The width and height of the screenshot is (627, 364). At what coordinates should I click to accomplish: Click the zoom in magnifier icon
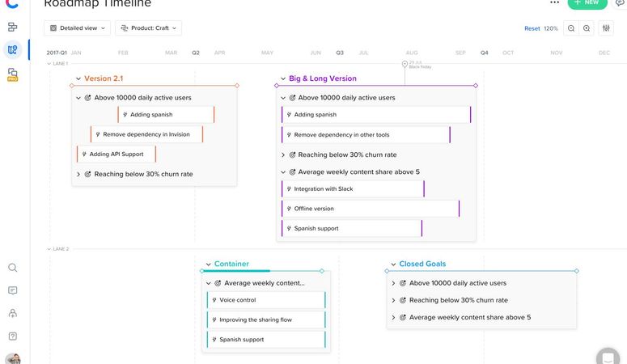point(587,28)
